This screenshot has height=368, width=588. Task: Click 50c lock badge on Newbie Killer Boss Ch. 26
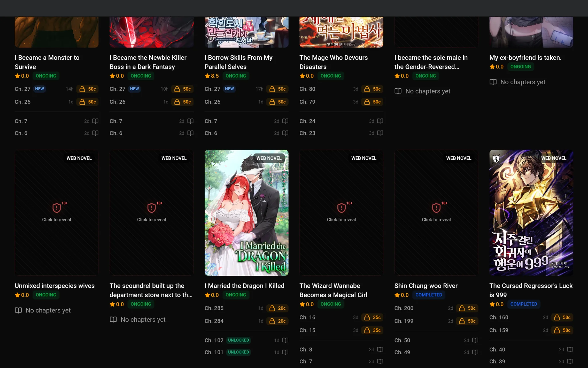(182, 102)
